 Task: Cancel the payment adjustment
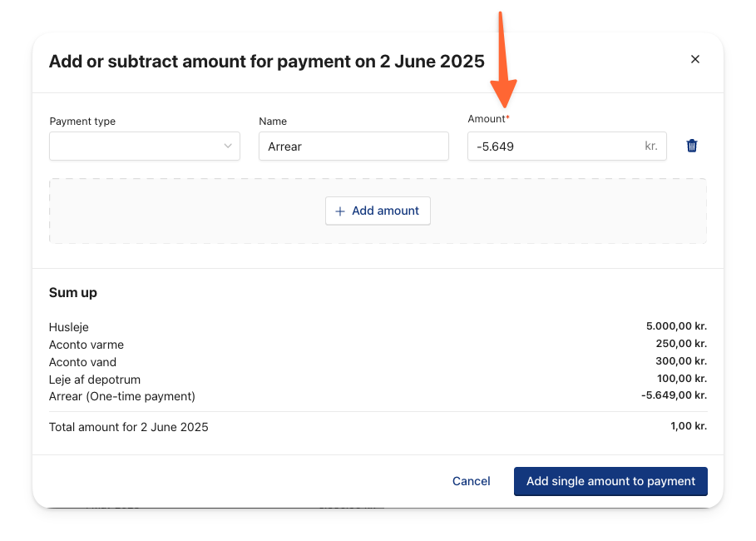pyautogui.click(x=471, y=481)
